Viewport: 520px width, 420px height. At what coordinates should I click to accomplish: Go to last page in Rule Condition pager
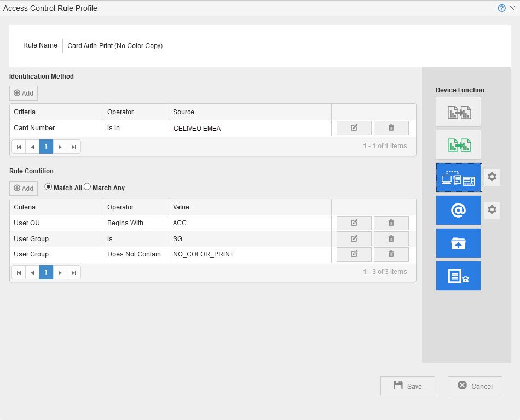click(x=74, y=272)
